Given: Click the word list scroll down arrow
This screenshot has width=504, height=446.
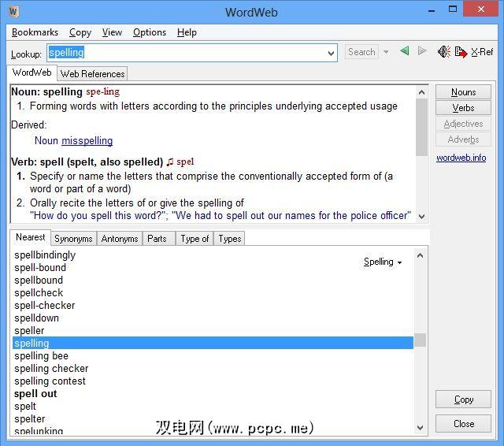Looking at the screenshot, I should (420, 428).
